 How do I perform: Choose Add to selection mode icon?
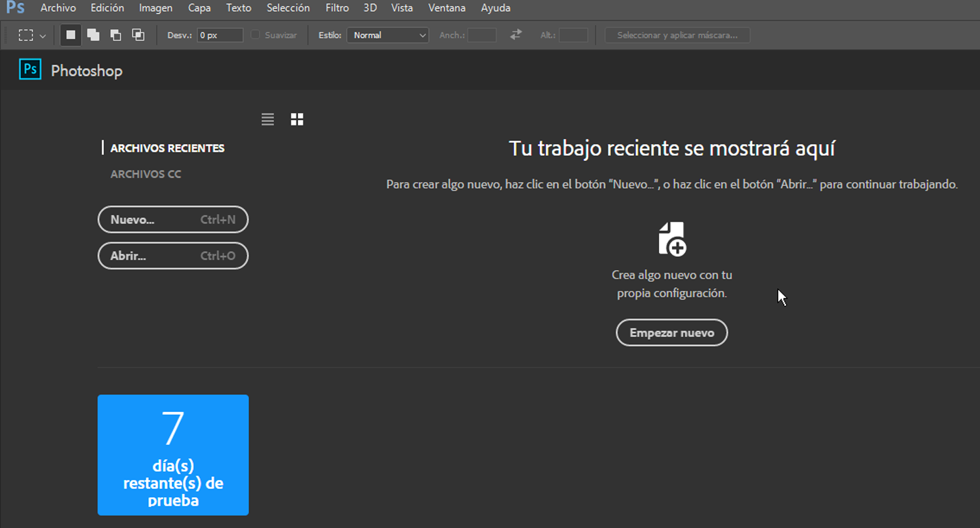(x=93, y=35)
